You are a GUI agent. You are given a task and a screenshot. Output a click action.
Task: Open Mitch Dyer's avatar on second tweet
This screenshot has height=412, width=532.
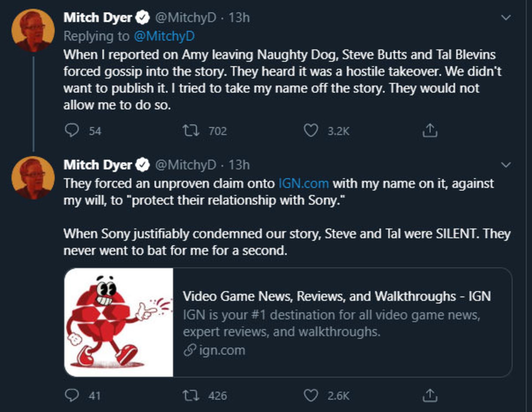pos(33,178)
